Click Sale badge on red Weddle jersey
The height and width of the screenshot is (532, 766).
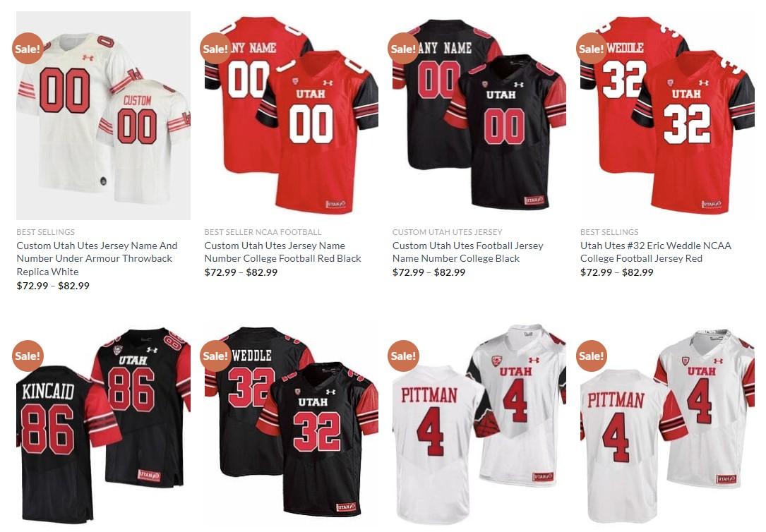pyautogui.click(x=592, y=48)
